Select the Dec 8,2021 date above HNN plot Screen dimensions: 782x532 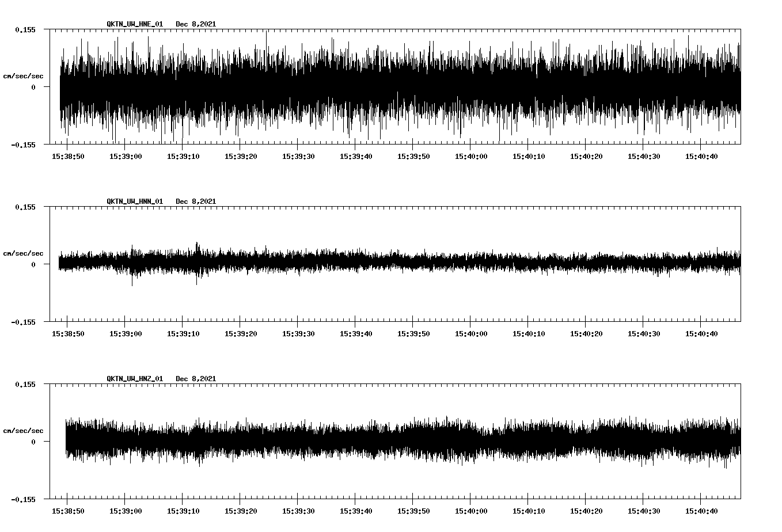pyautogui.click(x=196, y=202)
